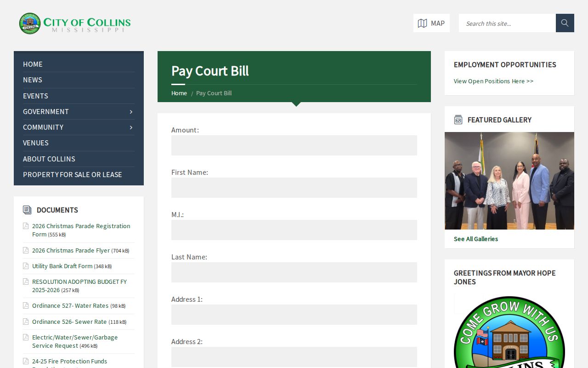Click PDF icon beside Ordinance 527- Water Rates

(26, 305)
